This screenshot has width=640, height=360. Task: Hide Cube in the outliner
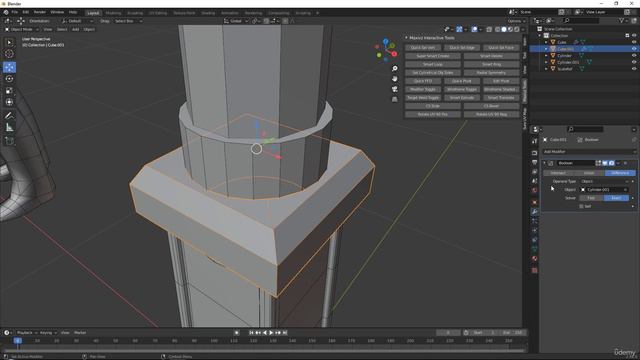pos(634,42)
